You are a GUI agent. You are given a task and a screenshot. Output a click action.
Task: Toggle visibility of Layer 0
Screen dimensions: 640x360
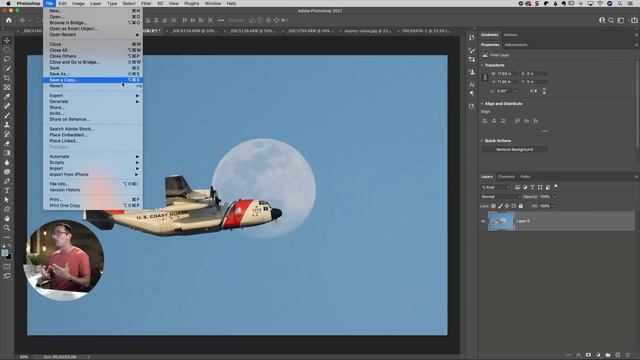pyautogui.click(x=483, y=221)
